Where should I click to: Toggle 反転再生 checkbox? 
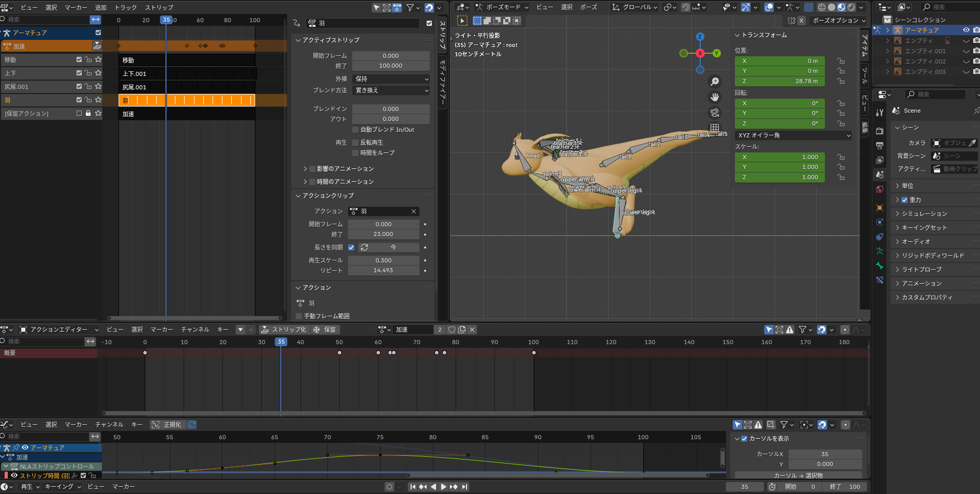pyautogui.click(x=355, y=143)
